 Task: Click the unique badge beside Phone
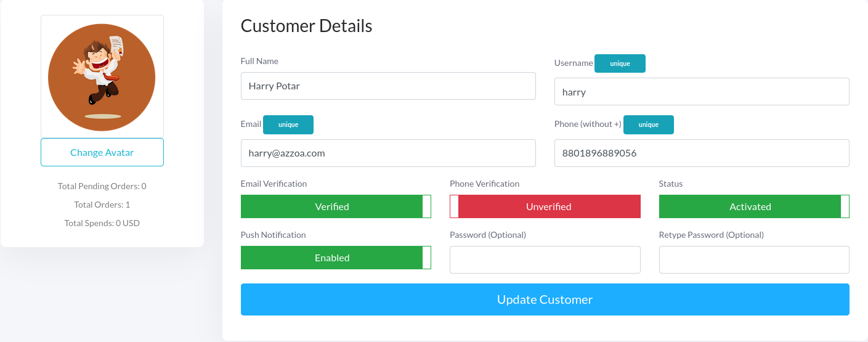[x=648, y=124]
